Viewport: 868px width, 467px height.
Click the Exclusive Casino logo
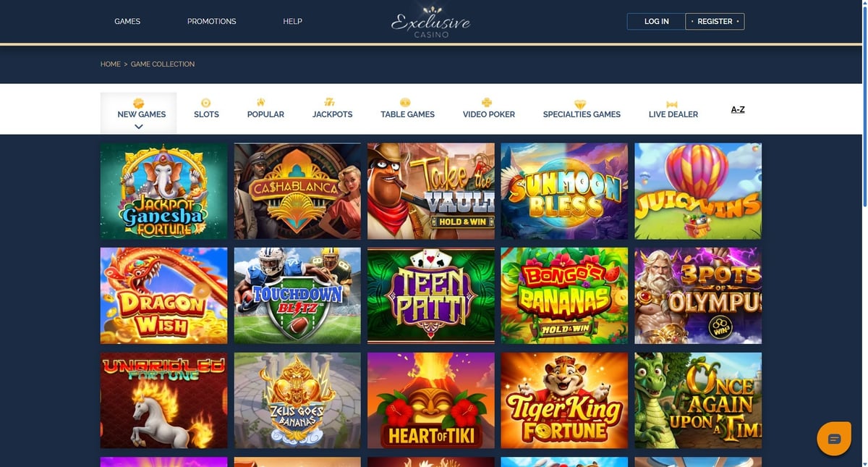point(431,22)
